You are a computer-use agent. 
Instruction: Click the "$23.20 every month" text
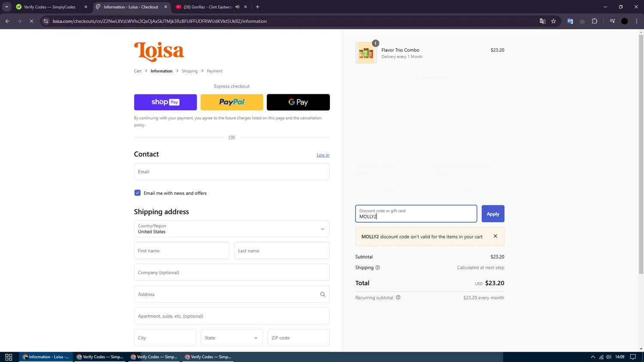point(484,298)
